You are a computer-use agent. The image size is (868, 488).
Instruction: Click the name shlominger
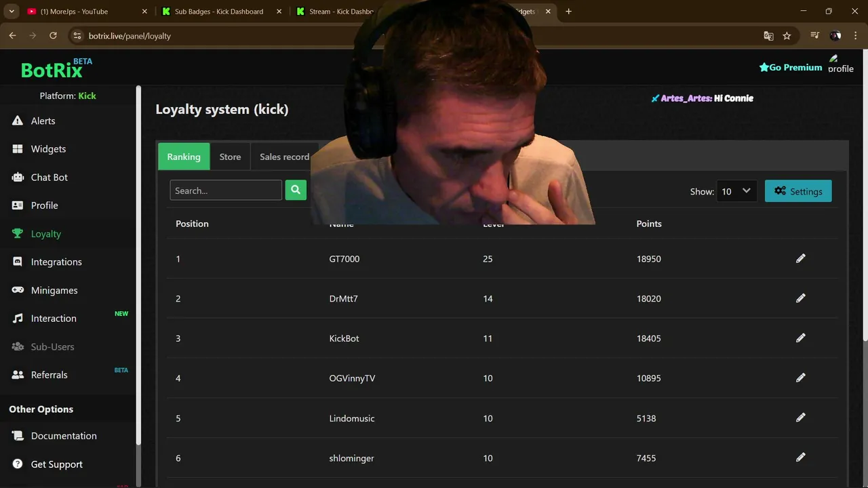click(x=351, y=458)
